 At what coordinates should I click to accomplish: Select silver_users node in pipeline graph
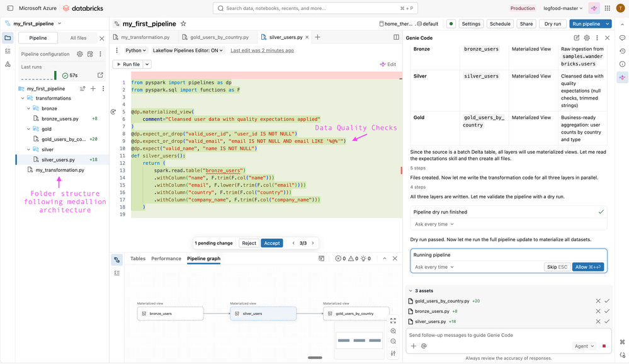click(263, 314)
